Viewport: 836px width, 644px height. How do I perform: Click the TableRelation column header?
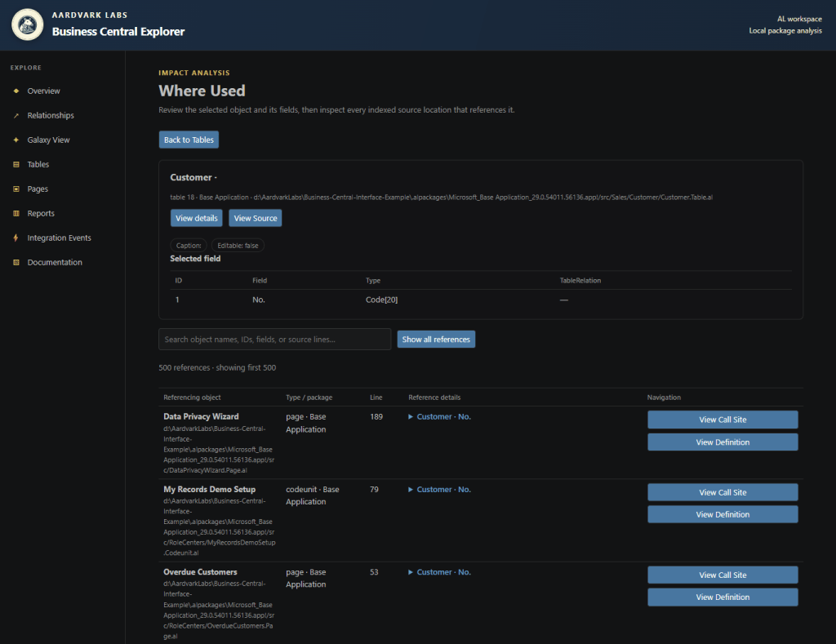(x=580, y=281)
